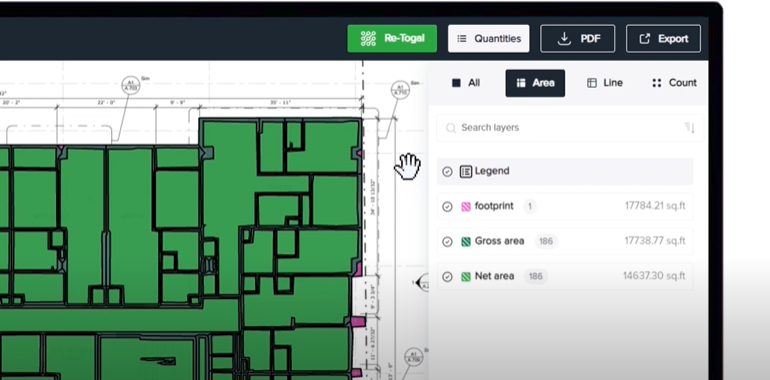Click the Gross area color swatch
Image resolution: width=770 pixels, height=380 pixels.
[466, 242]
